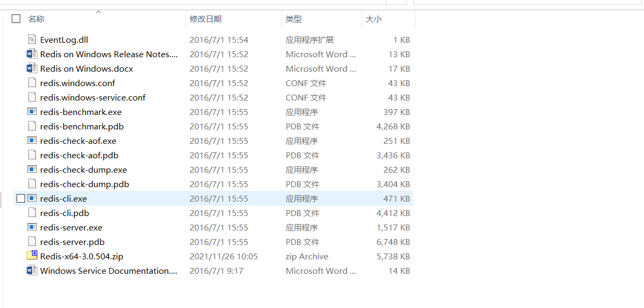Screen dimensions: 644x308
Task: Select the file name Redis on Windows.docx
Action: pyautogui.click(x=87, y=68)
